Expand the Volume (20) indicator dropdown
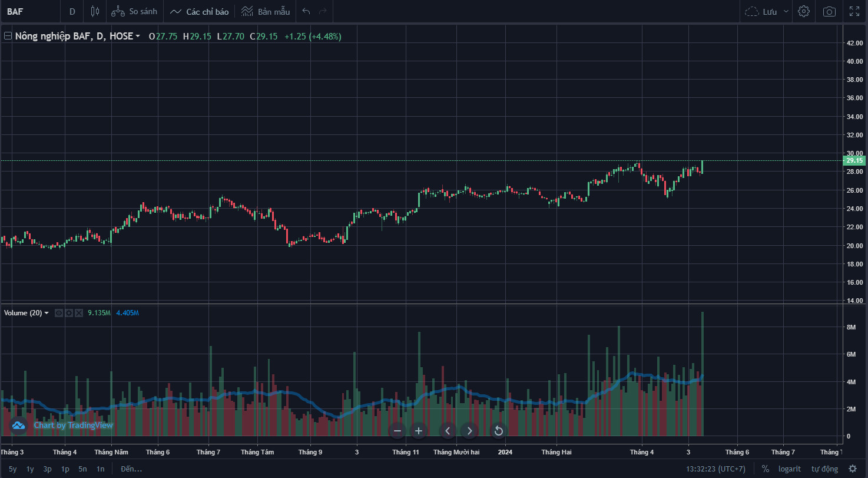Image resolution: width=868 pixels, height=478 pixels. click(x=47, y=313)
